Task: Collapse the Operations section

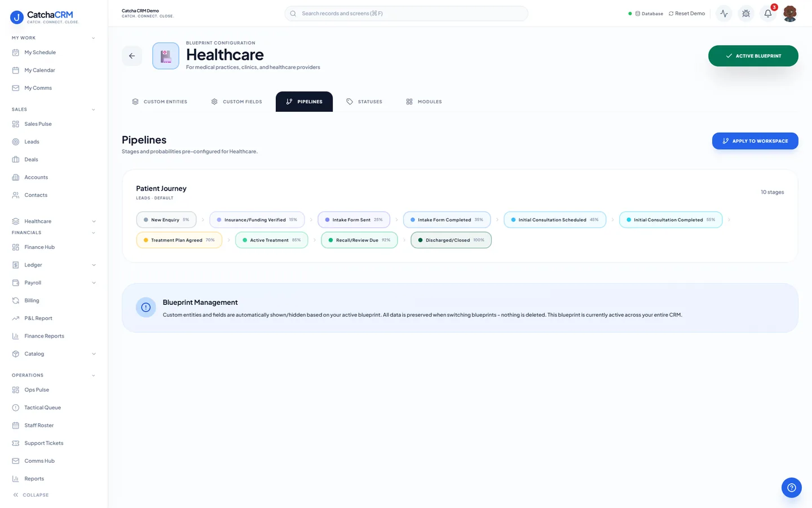Action: tap(94, 375)
